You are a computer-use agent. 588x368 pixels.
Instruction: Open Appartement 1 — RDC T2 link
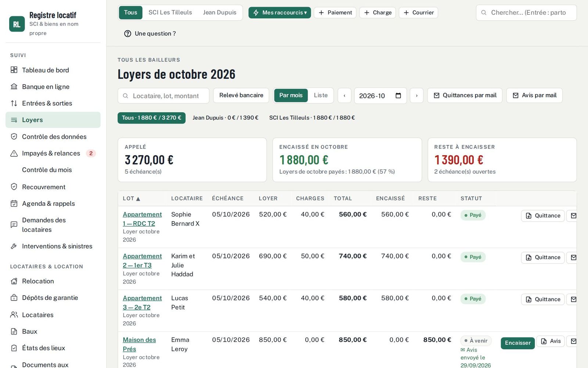coord(142,219)
